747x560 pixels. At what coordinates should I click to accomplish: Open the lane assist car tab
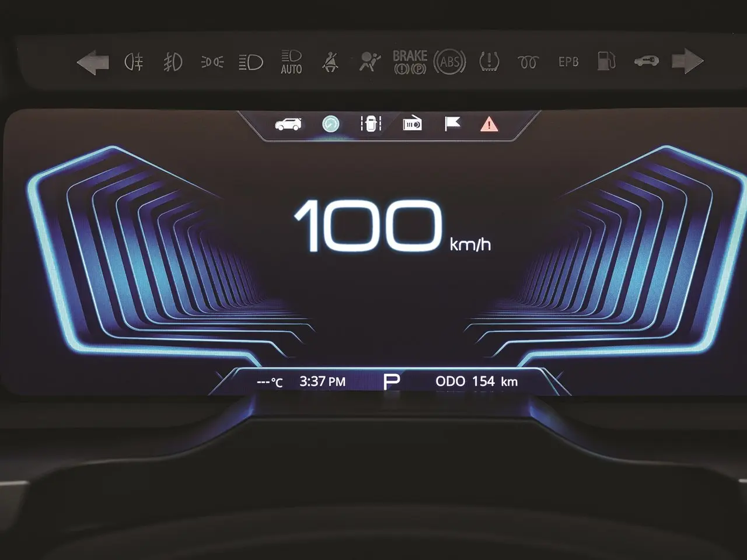click(371, 124)
